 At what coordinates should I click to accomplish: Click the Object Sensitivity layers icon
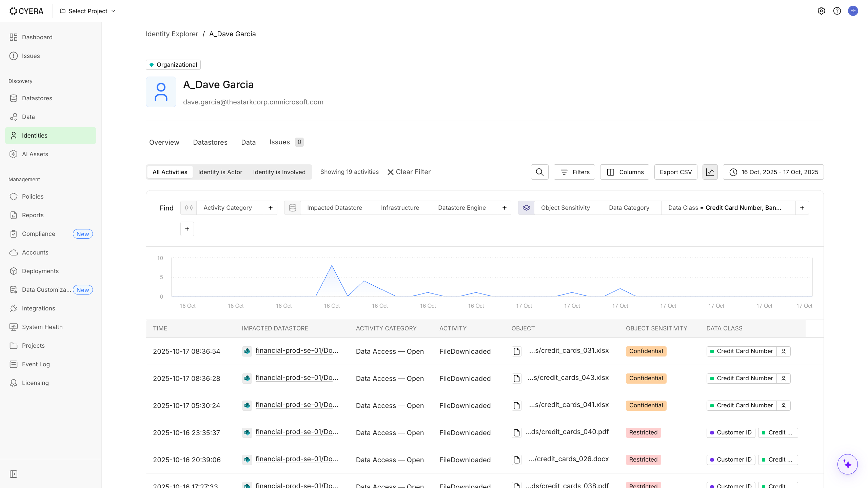coord(526,208)
